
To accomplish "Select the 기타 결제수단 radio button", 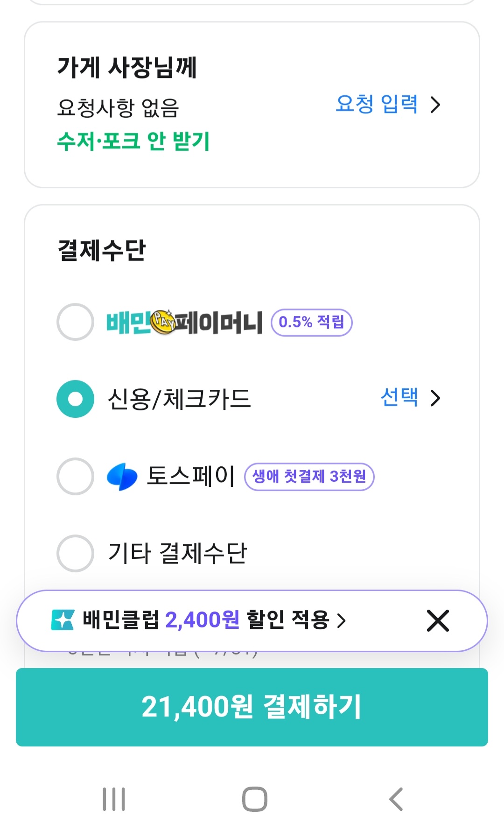I will point(75,553).
